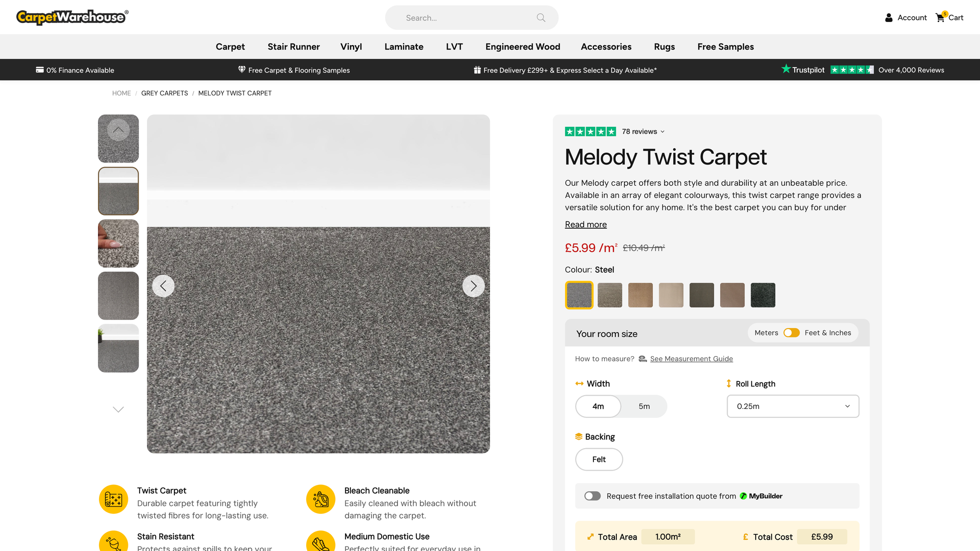Click the CarpetWarehouse logo
Image resolution: width=980 pixels, height=551 pixels.
point(73,17)
